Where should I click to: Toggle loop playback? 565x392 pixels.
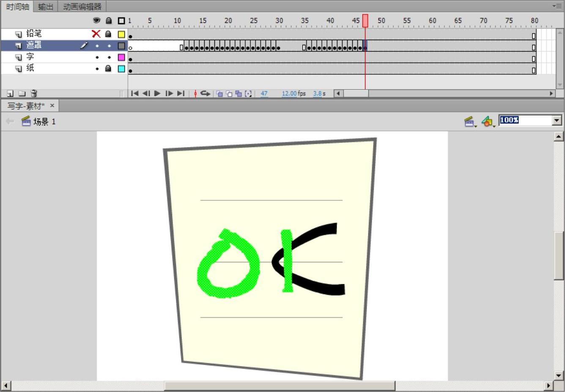(206, 93)
